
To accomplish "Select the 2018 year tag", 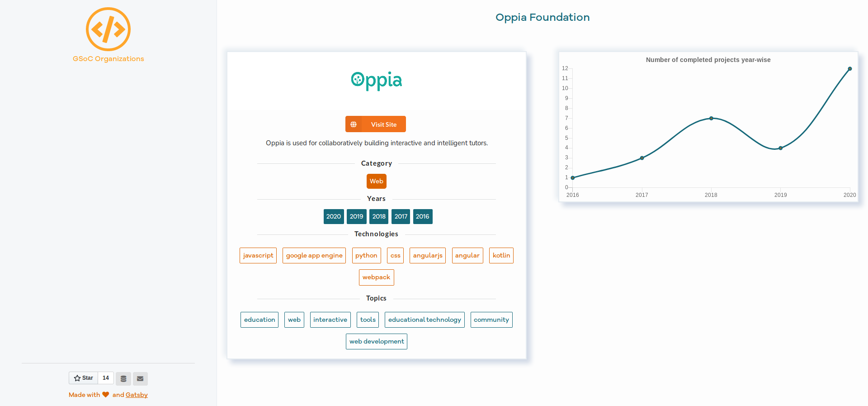I will pos(379,216).
